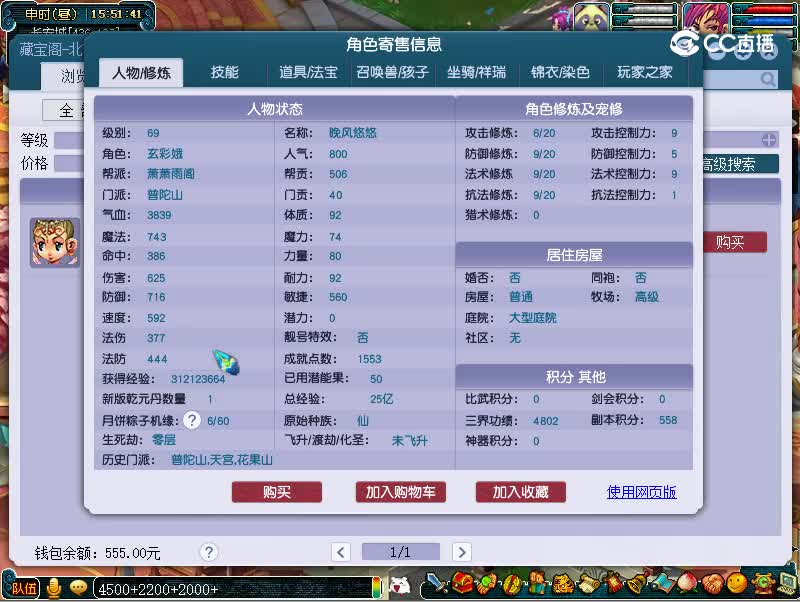The width and height of the screenshot is (800, 602).
Task: Click the golden bell icon in the toolbar
Action: (638, 583)
